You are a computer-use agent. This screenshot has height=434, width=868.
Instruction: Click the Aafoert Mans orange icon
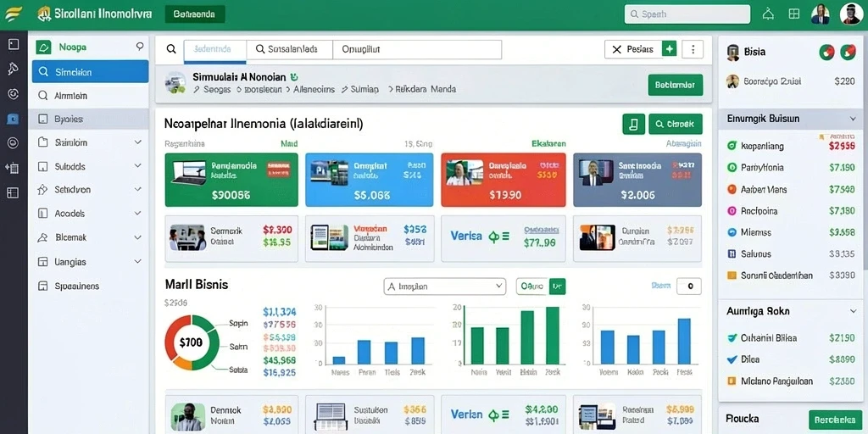click(x=732, y=189)
